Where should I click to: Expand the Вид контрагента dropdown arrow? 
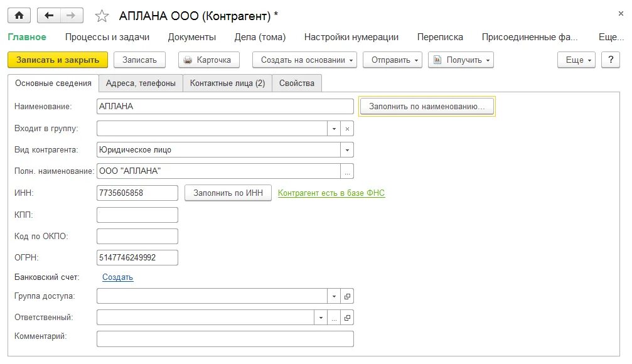pos(347,149)
